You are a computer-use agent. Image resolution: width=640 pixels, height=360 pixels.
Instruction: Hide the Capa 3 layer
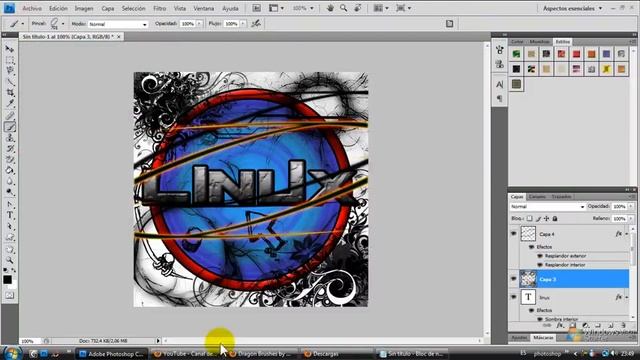coord(513,279)
